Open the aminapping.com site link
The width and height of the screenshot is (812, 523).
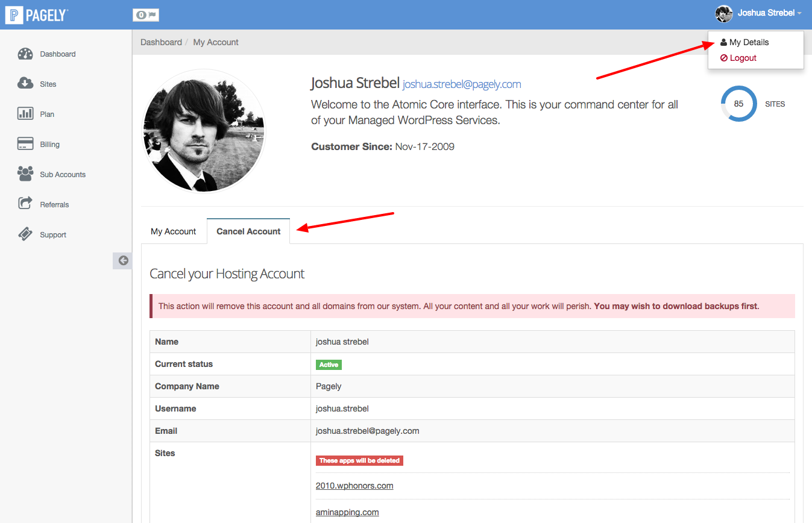click(x=347, y=512)
